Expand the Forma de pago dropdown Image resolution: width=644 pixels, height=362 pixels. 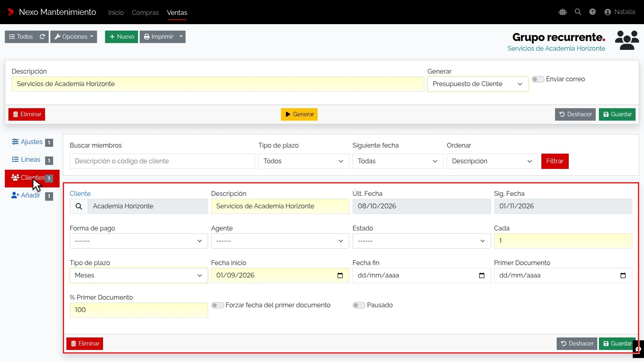tap(139, 241)
